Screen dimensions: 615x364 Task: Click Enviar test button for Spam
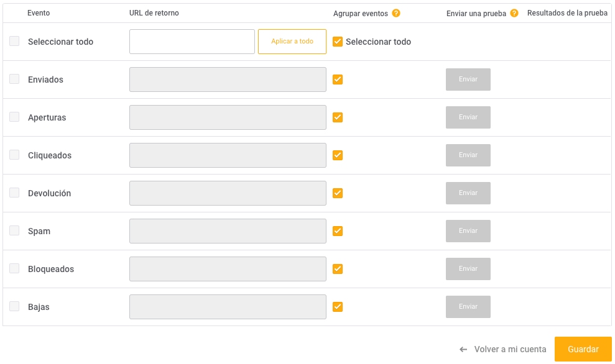(468, 231)
